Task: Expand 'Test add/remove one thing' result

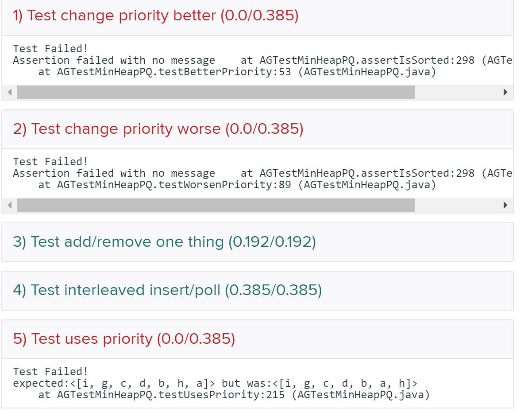Action: [165, 242]
